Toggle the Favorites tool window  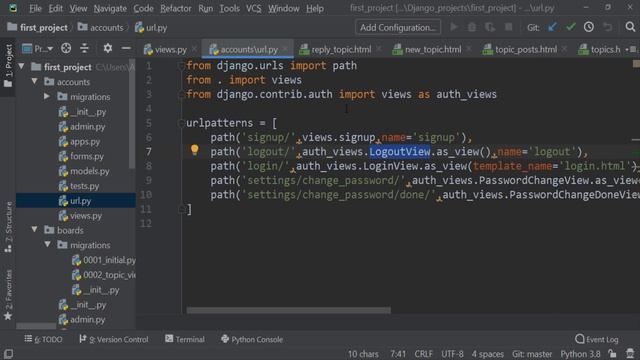8,295
